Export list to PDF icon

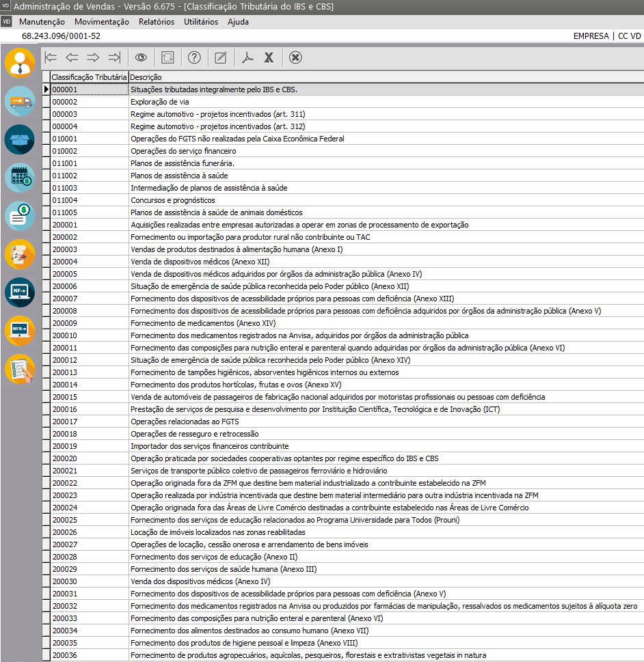[247, 57]
